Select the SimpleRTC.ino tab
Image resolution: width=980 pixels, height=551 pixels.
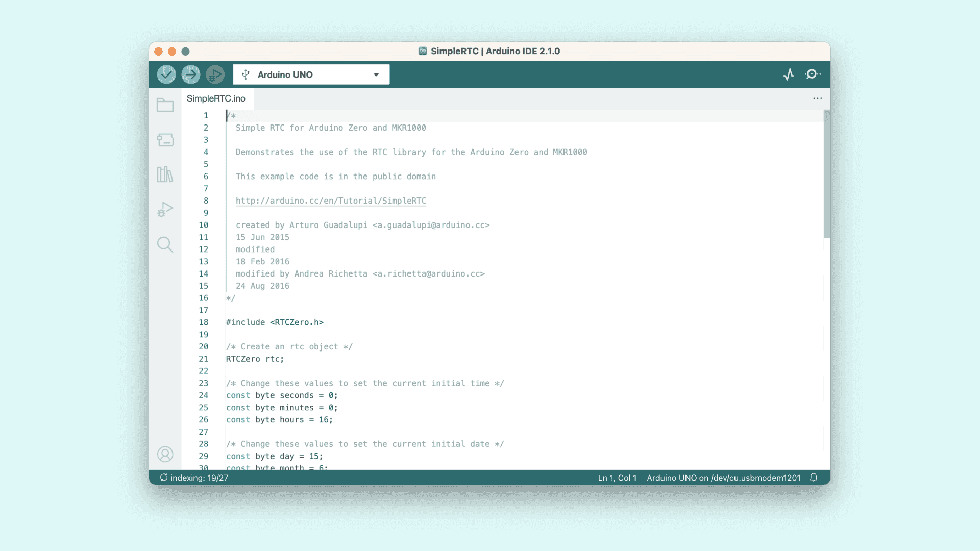[216, 98]
